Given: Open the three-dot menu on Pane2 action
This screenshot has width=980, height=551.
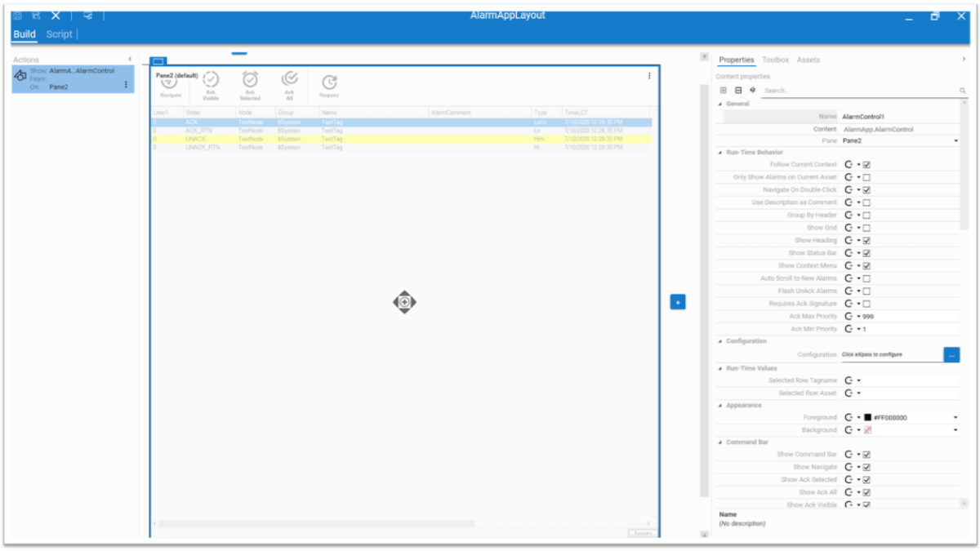Looking at the screenshot, I should pos(126,85).
